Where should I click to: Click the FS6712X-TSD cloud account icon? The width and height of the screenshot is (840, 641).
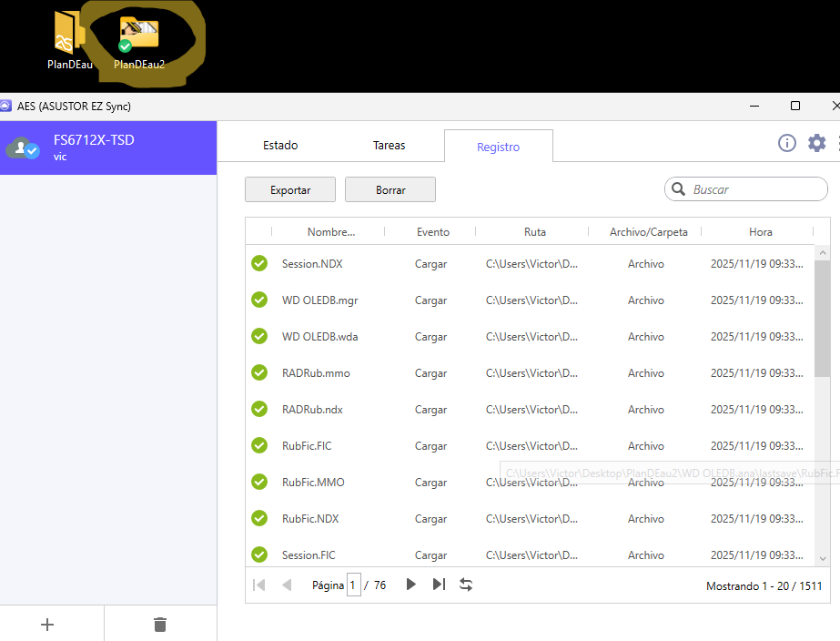(x=22, y=148)
